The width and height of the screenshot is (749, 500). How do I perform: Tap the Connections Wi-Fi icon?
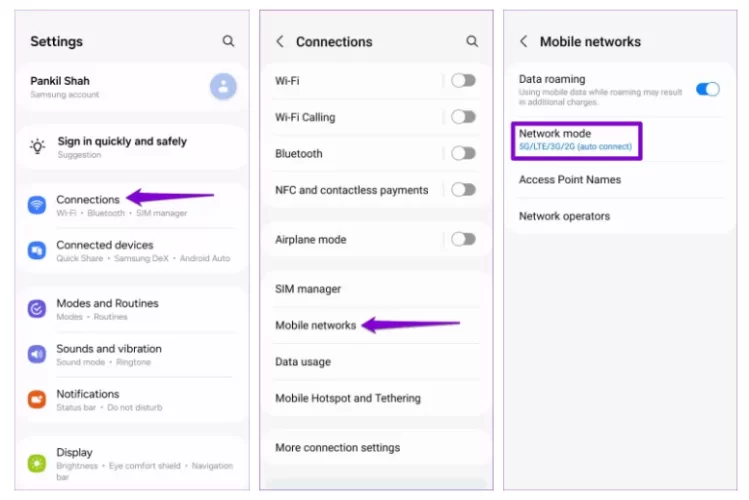[x=37, y=205]
